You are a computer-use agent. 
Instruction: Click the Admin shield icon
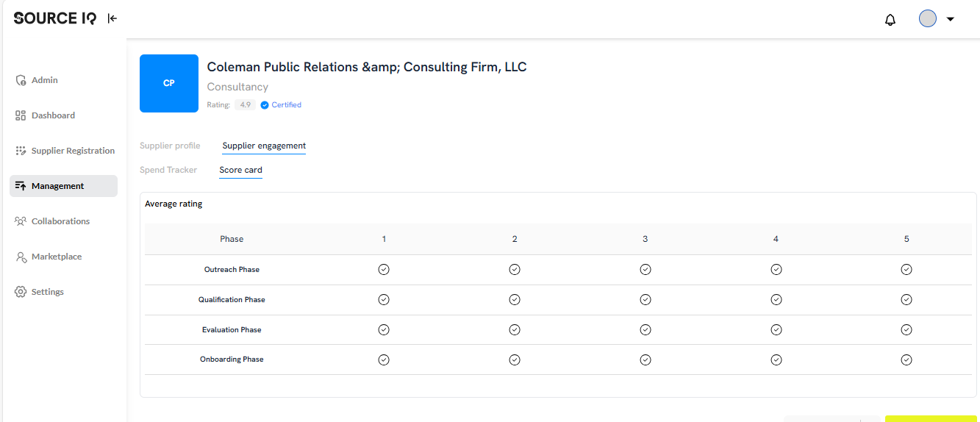point(21,80)
